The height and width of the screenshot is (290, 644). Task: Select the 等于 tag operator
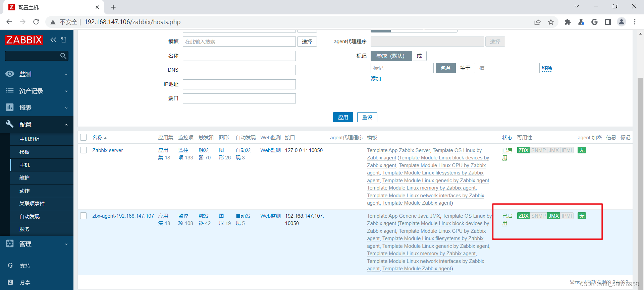pyautogui.click(x=465, y=68)
